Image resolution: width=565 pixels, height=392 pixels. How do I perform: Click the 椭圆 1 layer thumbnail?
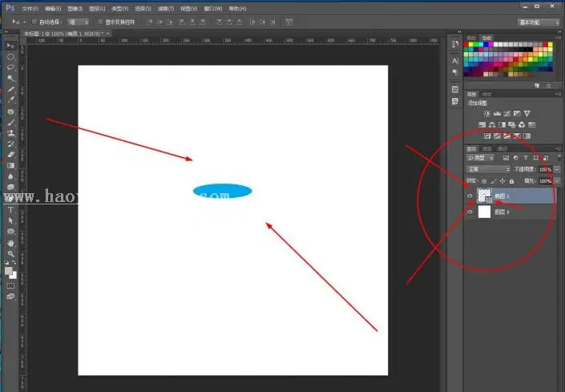tap(484, 196)
